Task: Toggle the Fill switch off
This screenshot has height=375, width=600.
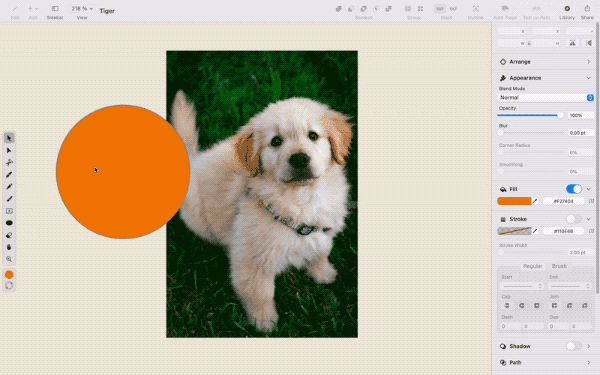Action: point(574,189)
